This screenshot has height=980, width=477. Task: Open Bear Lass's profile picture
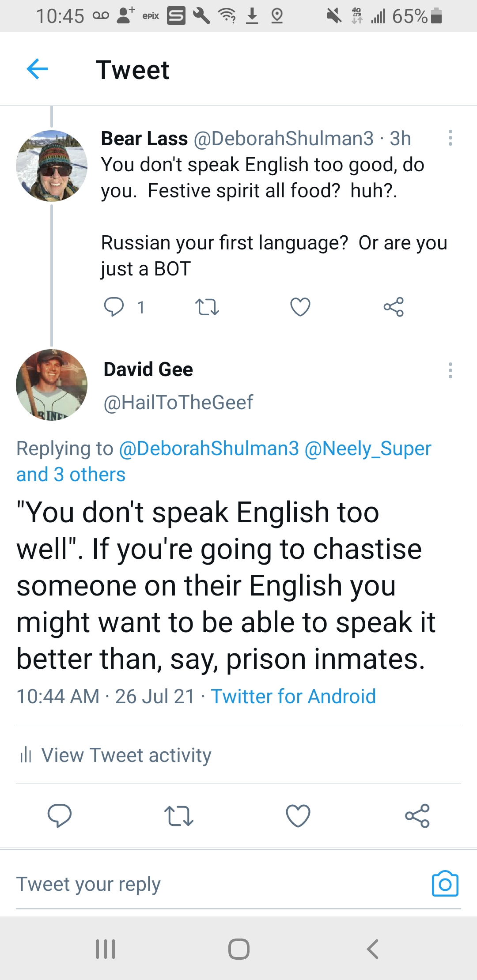tap(52, 166)
